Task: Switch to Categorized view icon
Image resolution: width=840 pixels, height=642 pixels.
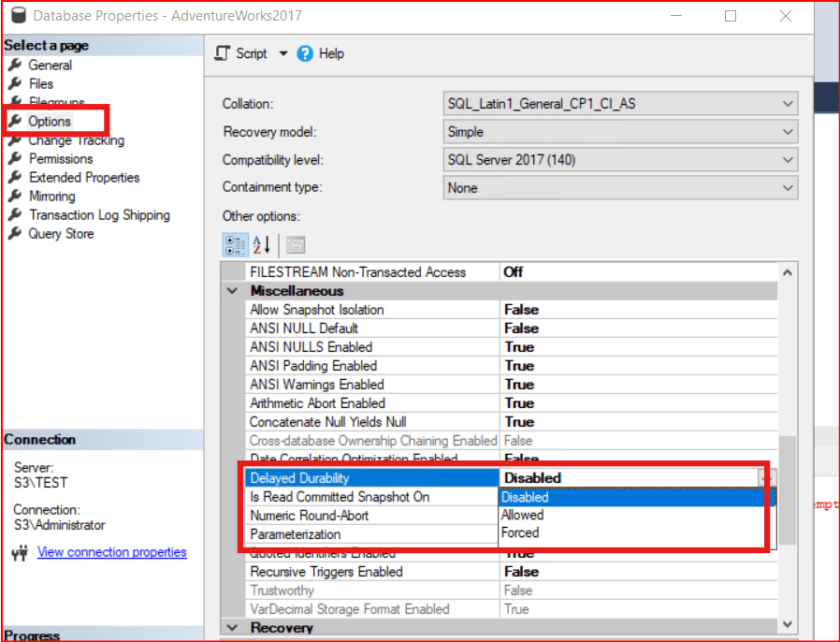Action: [235, 244]
